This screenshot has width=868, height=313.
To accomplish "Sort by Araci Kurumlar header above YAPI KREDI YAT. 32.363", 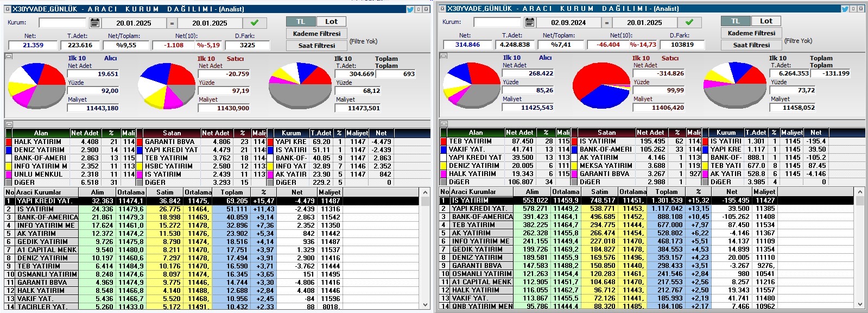I will click(47, 192).
